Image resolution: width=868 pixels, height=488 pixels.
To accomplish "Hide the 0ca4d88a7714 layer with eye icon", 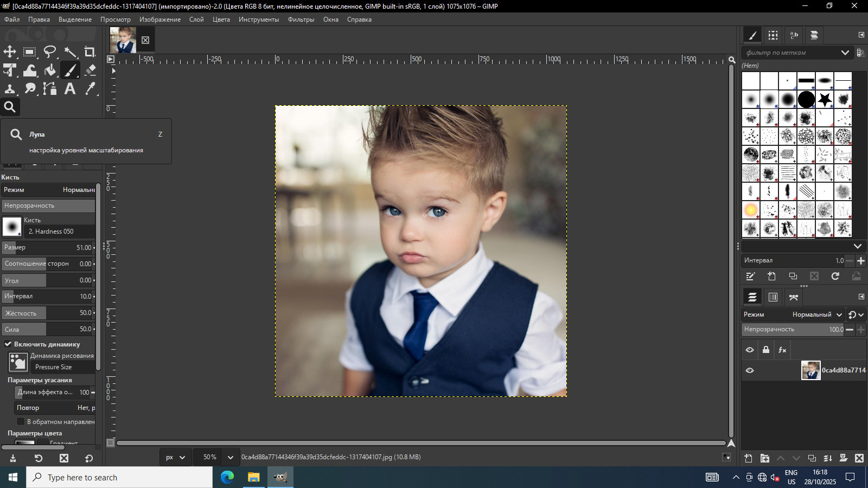I will (750, 370).
